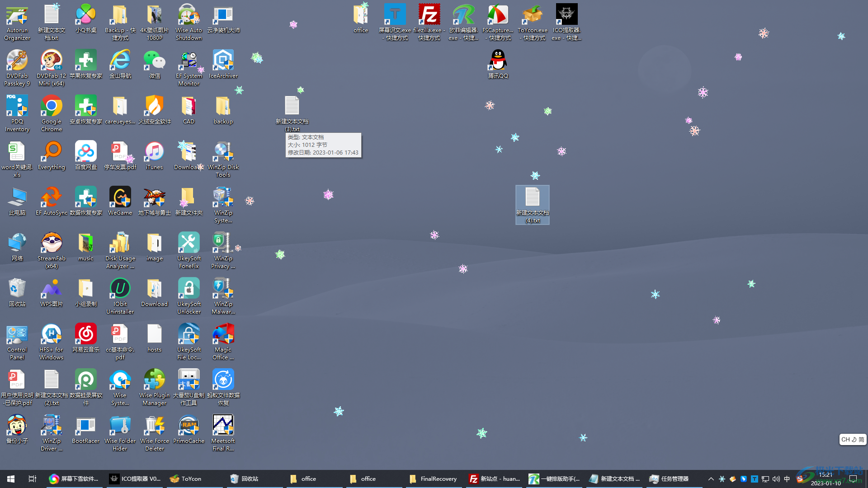Select the hosts file icon
Screen dimensions: 868x488
click(154, 338)
